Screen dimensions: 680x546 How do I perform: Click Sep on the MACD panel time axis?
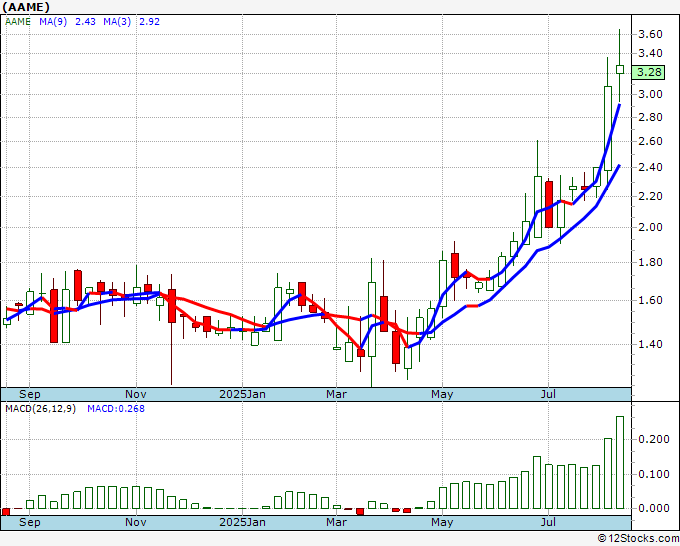click(x=29, y=522)
